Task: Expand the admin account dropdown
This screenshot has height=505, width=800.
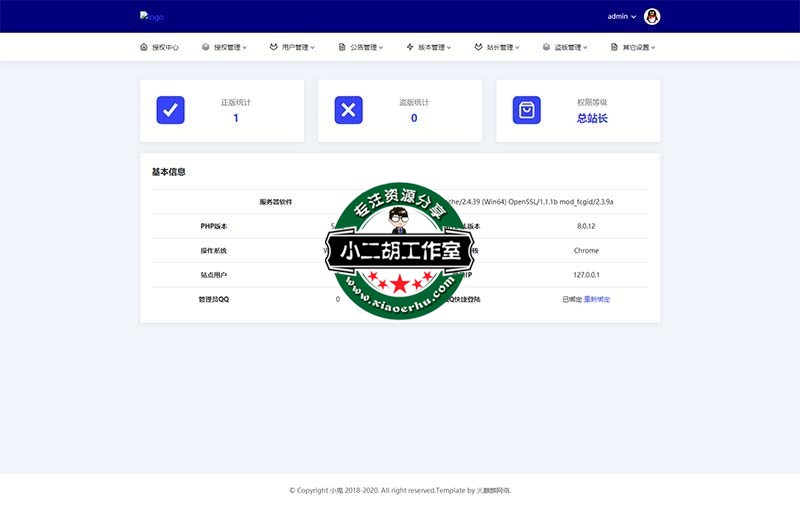Action: pyautogui.click(x=622, y=16)
